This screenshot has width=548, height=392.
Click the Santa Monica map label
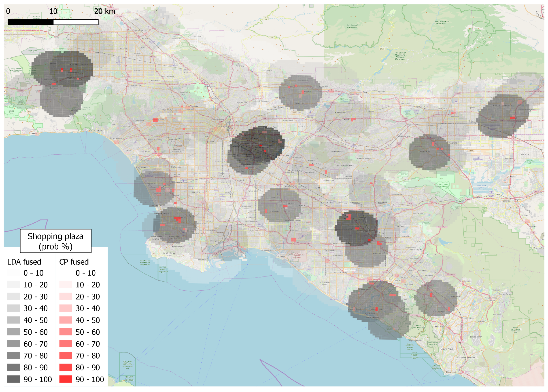[x=116, y=138]
